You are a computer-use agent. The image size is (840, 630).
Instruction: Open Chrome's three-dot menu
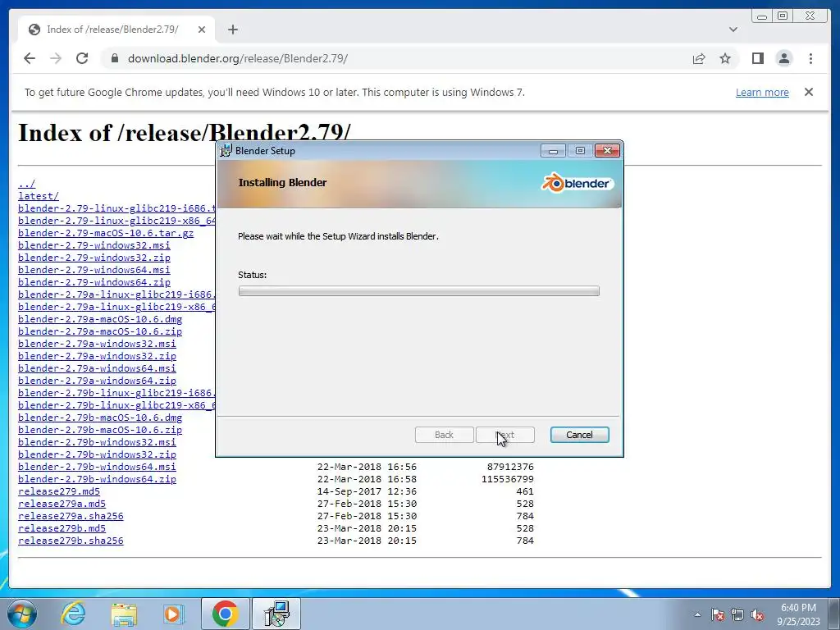810,58
